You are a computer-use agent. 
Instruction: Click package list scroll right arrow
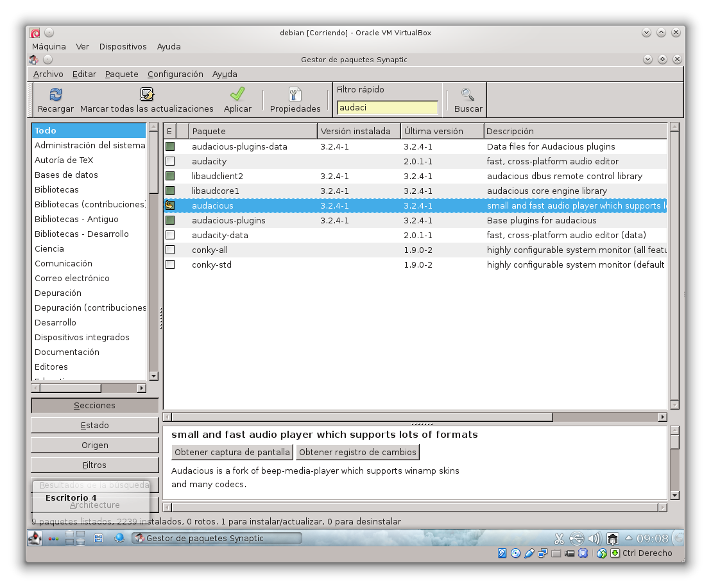coord(662,417)
